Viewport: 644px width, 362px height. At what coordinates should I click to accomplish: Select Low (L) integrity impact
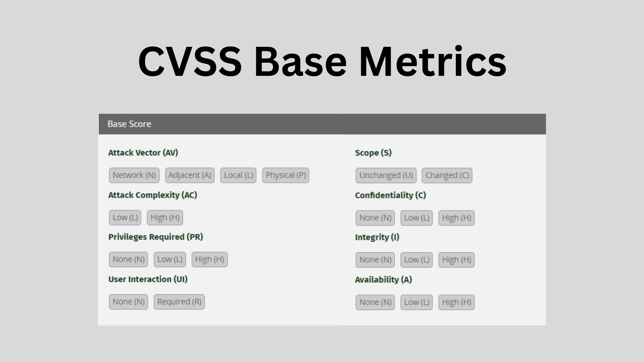tap(416, 259)
